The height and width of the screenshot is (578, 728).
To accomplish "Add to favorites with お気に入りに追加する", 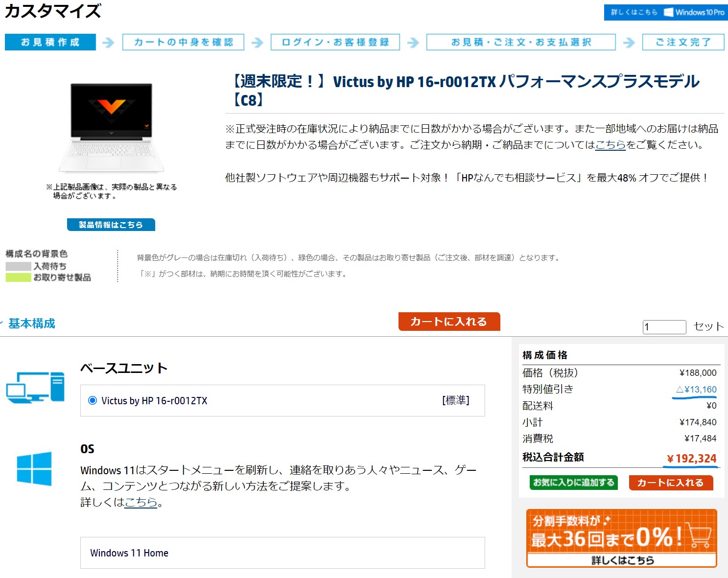I will pos(574,483).
